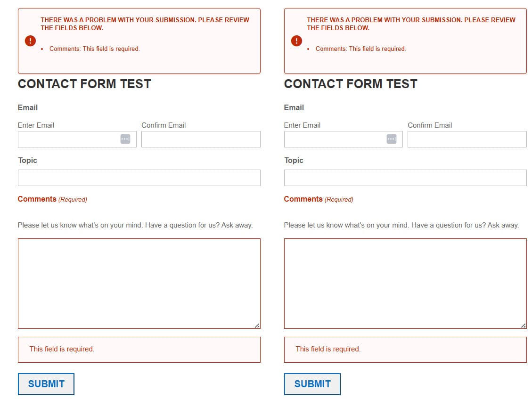The height and width of the screenshot is (399, 532).
Task: Select the Topic input in the right form
Action: tap(405, 178)
